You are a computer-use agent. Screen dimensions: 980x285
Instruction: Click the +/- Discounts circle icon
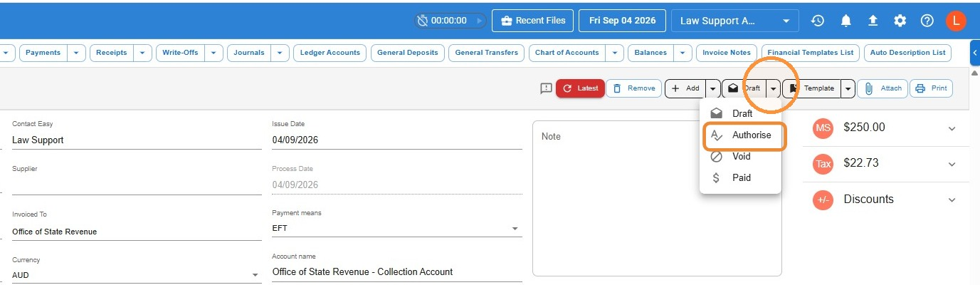coord(823,200)
